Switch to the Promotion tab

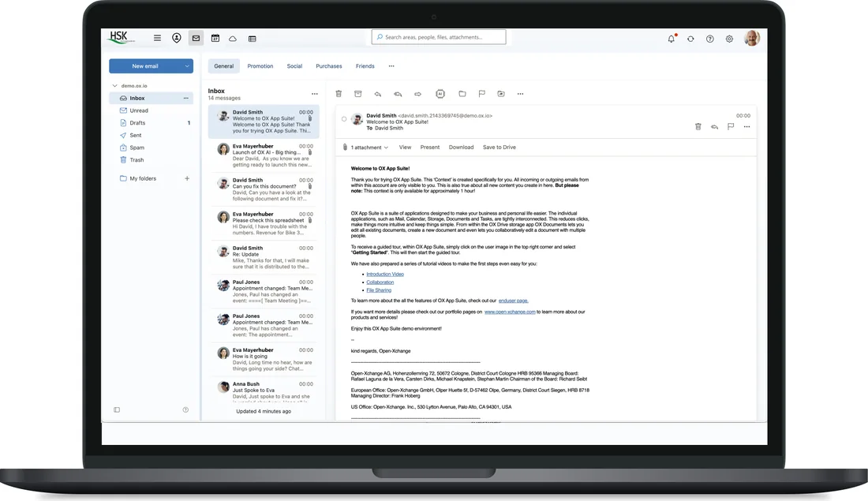[x=260, y=65]
